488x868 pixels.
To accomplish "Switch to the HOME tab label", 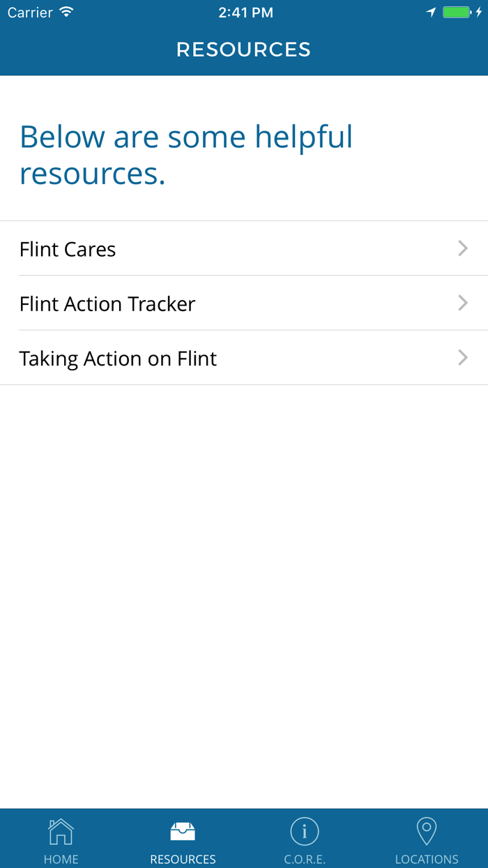I will coord(61,859).
